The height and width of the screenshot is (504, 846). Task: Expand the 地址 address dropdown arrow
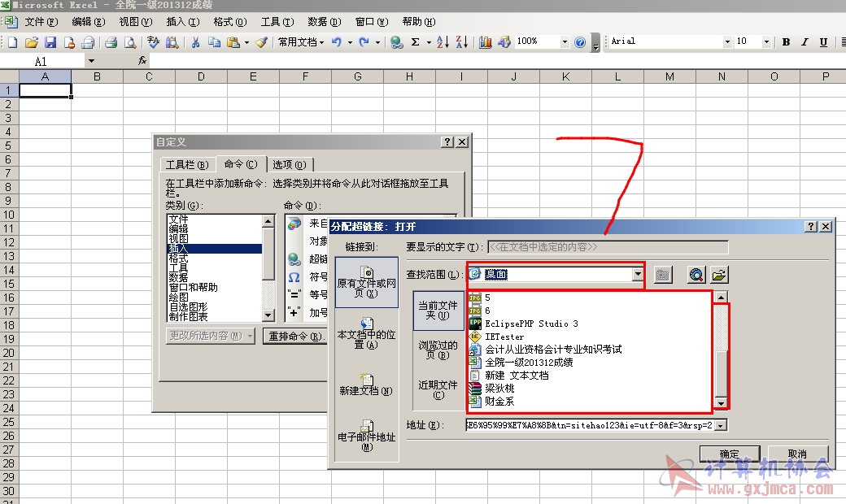[721, 425]
